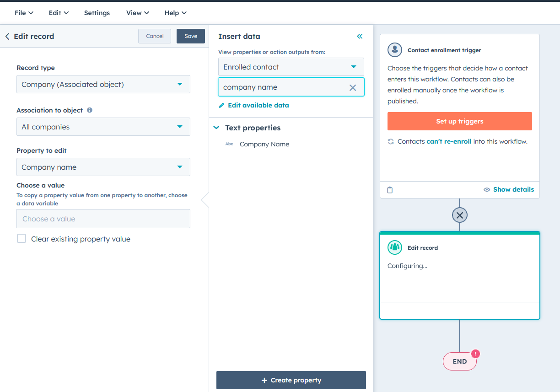Collapse the Insert data panel
The image size is (560, 392).
point(360,36)
